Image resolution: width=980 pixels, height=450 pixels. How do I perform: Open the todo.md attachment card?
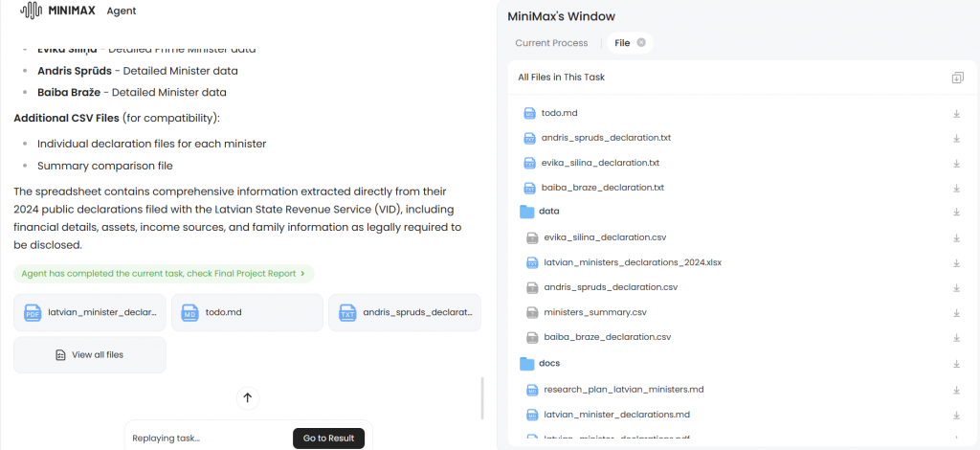pos(248,312)
